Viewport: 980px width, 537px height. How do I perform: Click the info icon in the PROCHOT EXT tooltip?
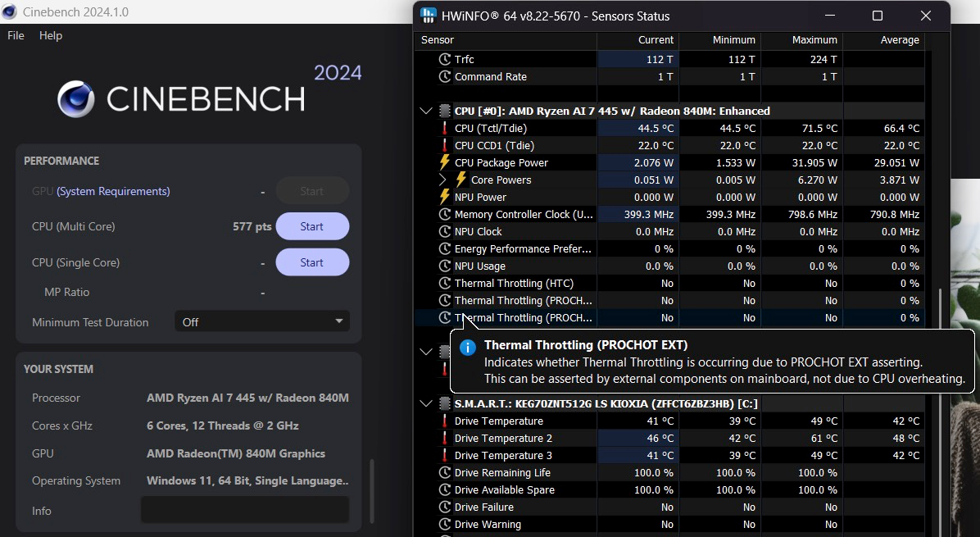468,347
